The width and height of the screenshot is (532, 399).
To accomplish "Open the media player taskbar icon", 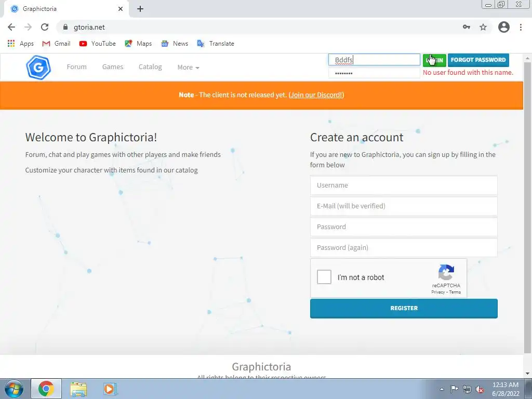I will 110,389.
